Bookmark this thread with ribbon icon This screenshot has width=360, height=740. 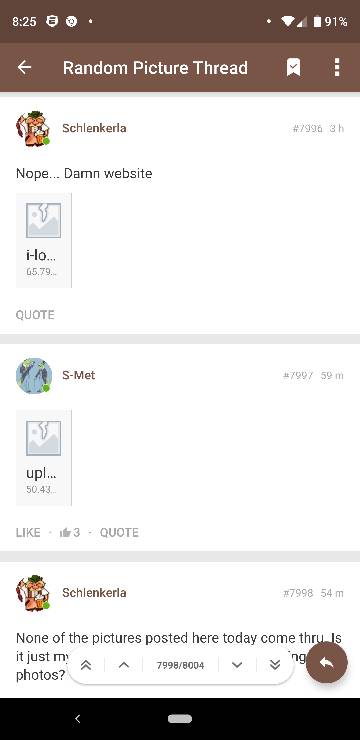[x=293, y=67]
